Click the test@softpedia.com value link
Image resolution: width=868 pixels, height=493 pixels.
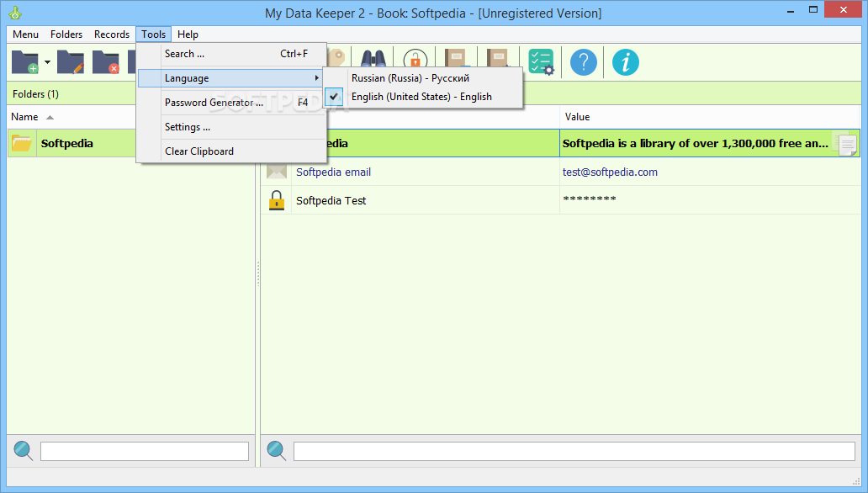click(610, 172)
